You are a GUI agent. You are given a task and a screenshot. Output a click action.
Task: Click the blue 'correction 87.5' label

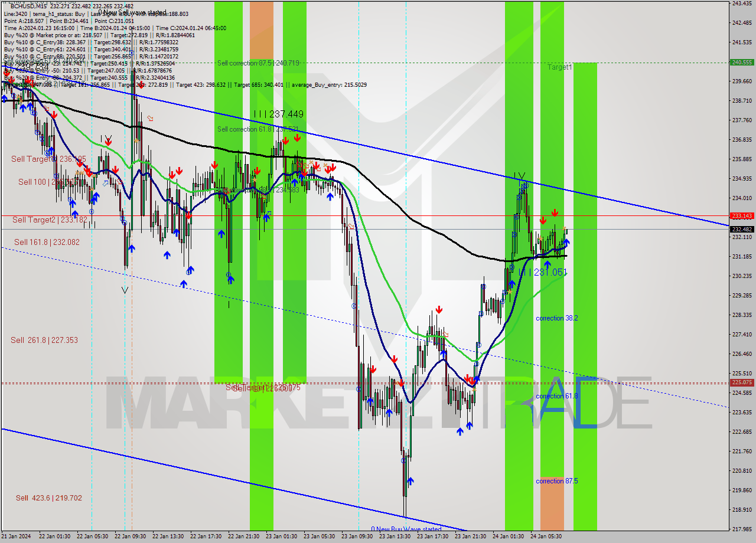[x=557, y=481]
